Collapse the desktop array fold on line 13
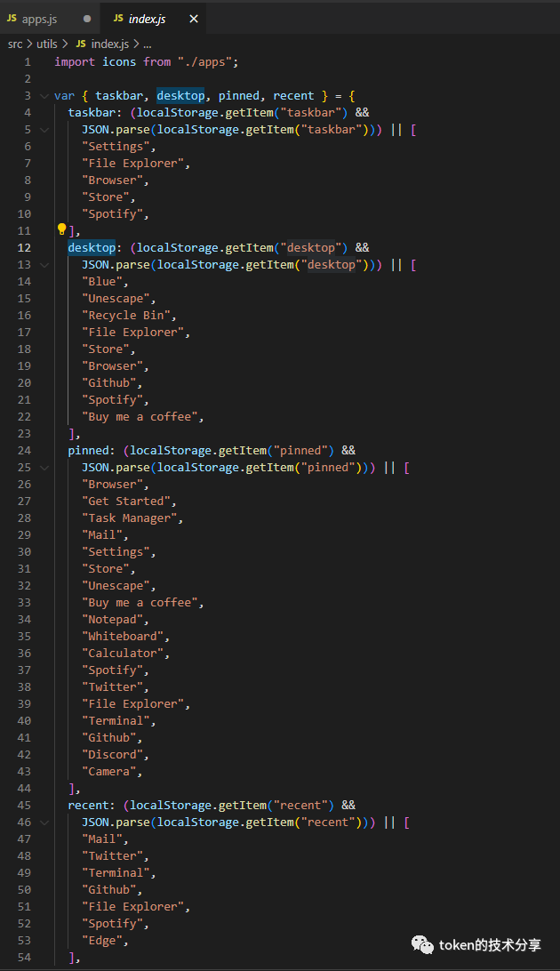The image size is (560, 971). (x=44, y=265)
